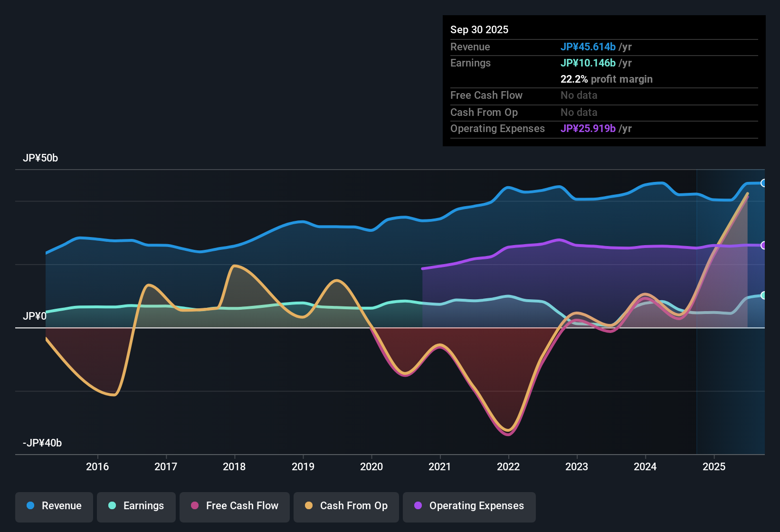This screenshot has width=780, height=532.
Task: Click the JP¥25.919b Operating Expenses value
Action: point(588,128)
